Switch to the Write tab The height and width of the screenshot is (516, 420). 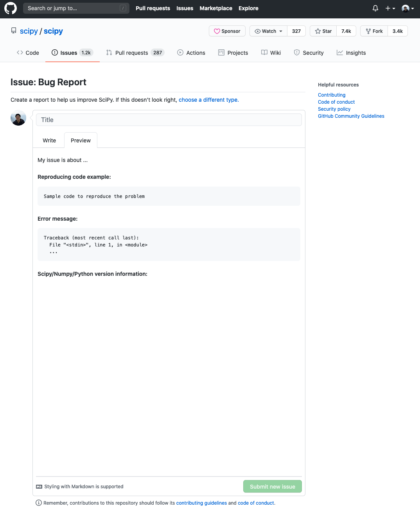tap(49, 140)
